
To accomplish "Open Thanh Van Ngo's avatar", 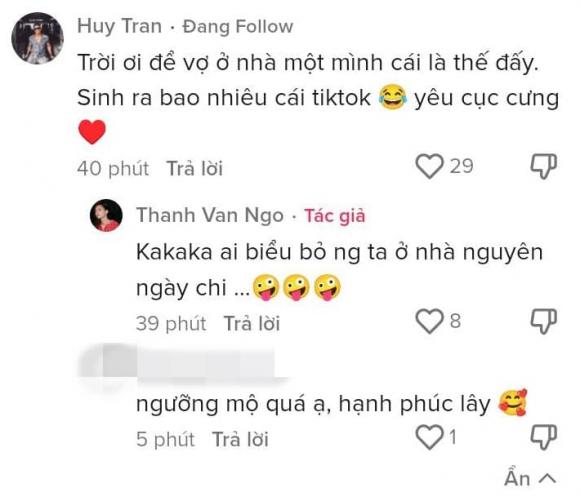I will pos(106,215).
